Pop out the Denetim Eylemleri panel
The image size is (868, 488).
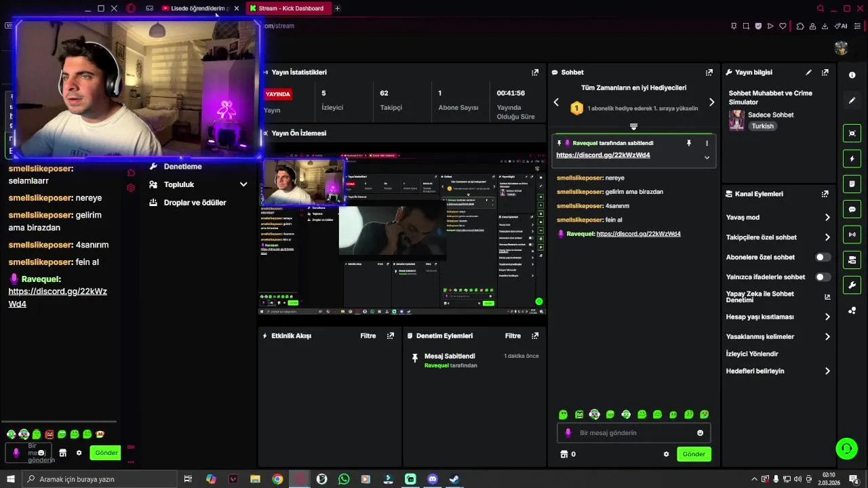(535, 335)
